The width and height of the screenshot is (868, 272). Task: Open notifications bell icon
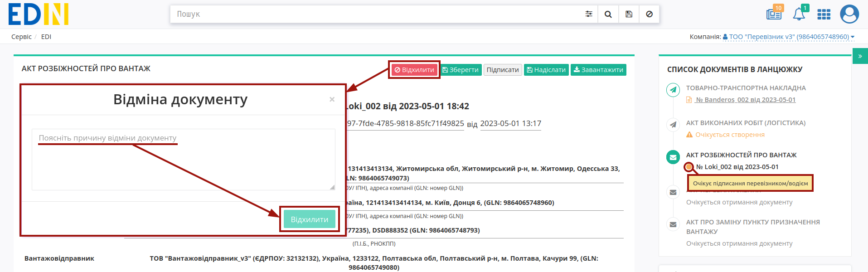pos(799,14)
